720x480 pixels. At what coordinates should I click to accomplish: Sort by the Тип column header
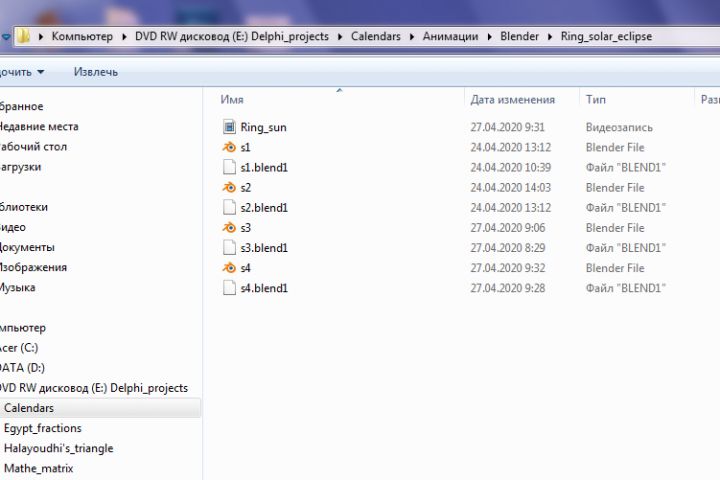[596, 100]
